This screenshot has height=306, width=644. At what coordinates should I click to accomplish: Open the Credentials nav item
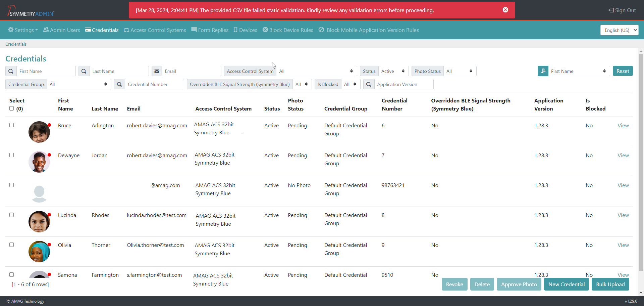point(102,30)
